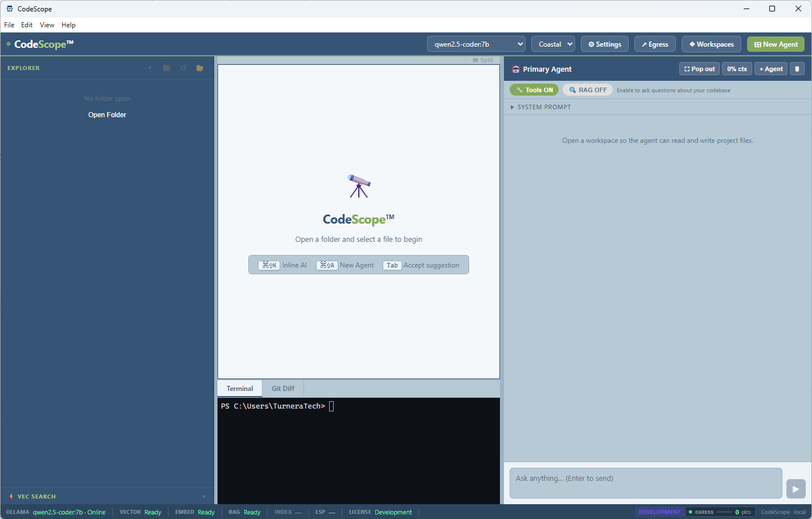Viewport: 812px width, 519px height.
Task: Click the Pop out button
Action: coord(699,69)
